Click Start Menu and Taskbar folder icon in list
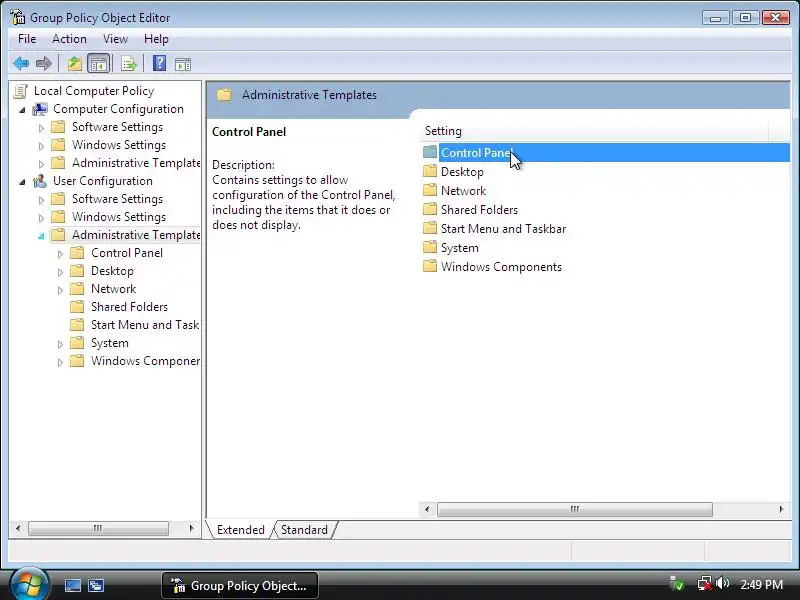The height and width of the screenshot is (600, 800). (x=430, y=228)
